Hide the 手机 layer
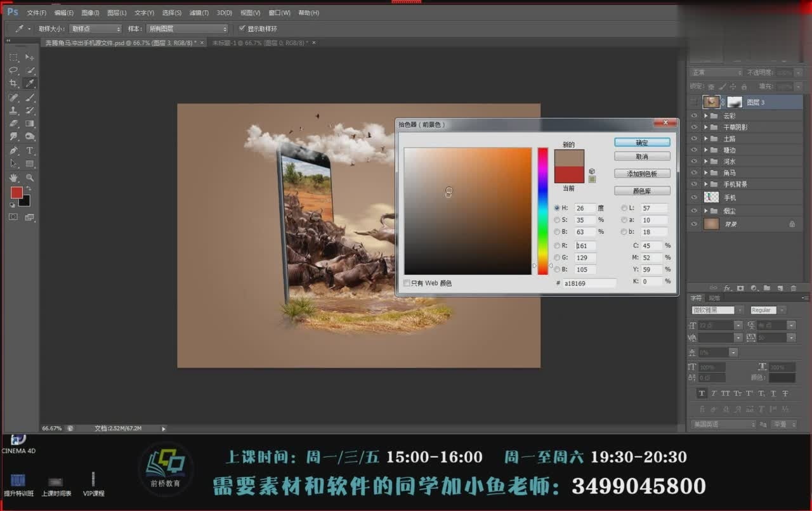 694,197
